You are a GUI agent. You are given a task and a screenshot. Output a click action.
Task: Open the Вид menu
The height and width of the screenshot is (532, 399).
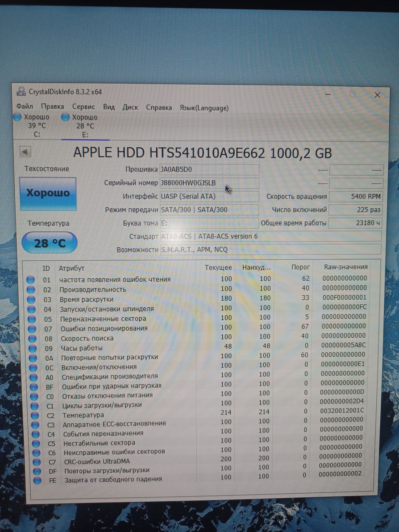pos(109,107)
